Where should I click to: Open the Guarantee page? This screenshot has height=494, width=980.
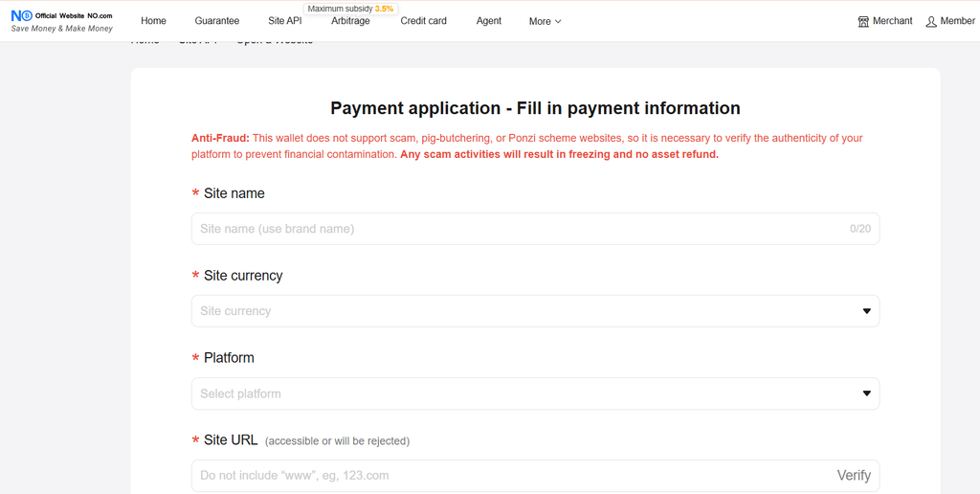tap(217, 21)
